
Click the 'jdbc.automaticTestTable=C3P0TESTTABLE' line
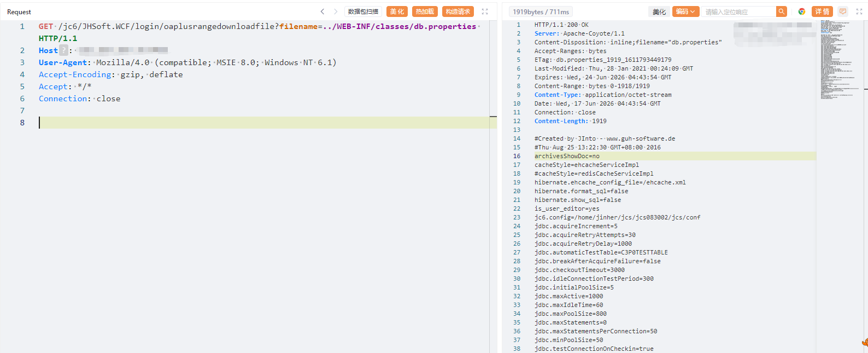pyautogui.click(x=601, y=252)
